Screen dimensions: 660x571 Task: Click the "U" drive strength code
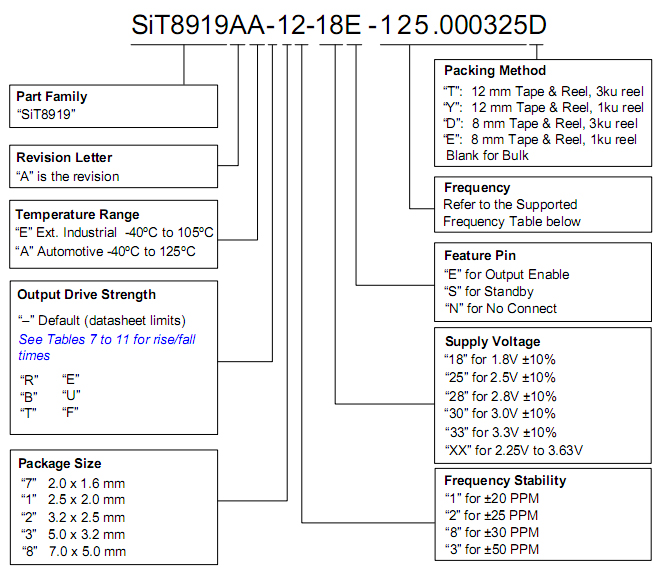71,396
